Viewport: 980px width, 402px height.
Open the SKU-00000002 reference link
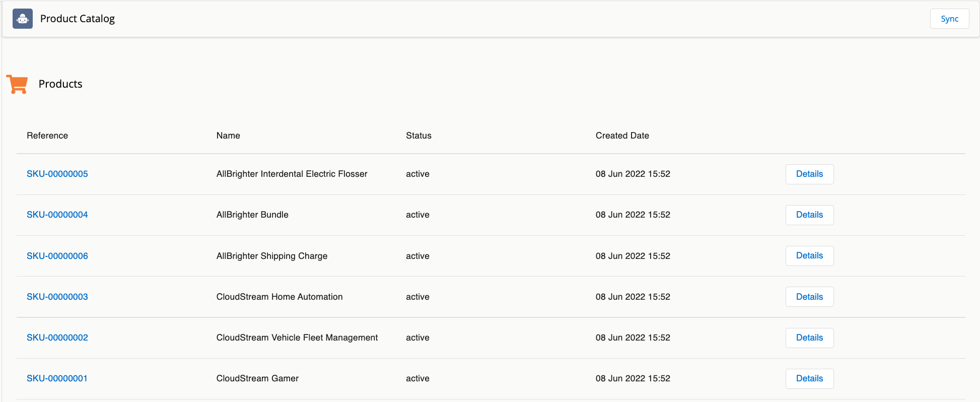point(57,338)
